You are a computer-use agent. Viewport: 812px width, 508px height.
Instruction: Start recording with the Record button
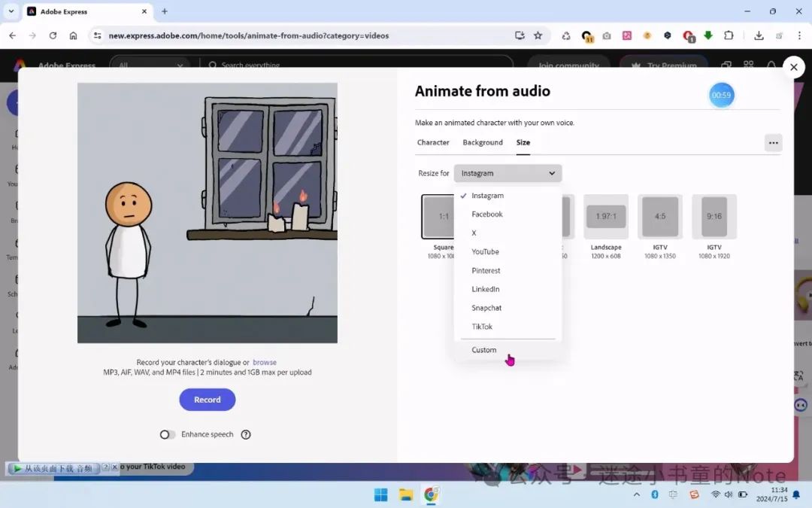[x=208, y=400]
